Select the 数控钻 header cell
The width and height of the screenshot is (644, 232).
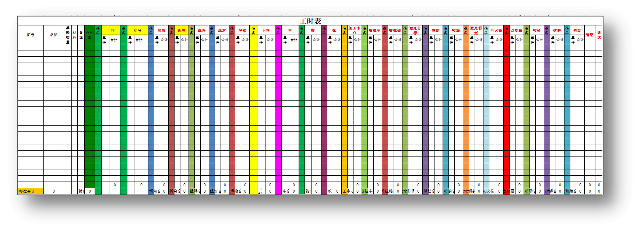[395, 30]
